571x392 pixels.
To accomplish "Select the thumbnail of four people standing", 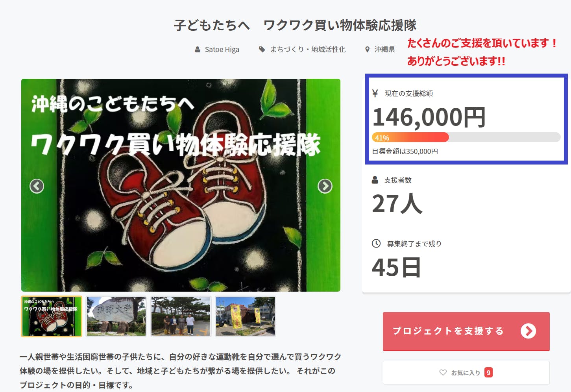I will [181, 316].
